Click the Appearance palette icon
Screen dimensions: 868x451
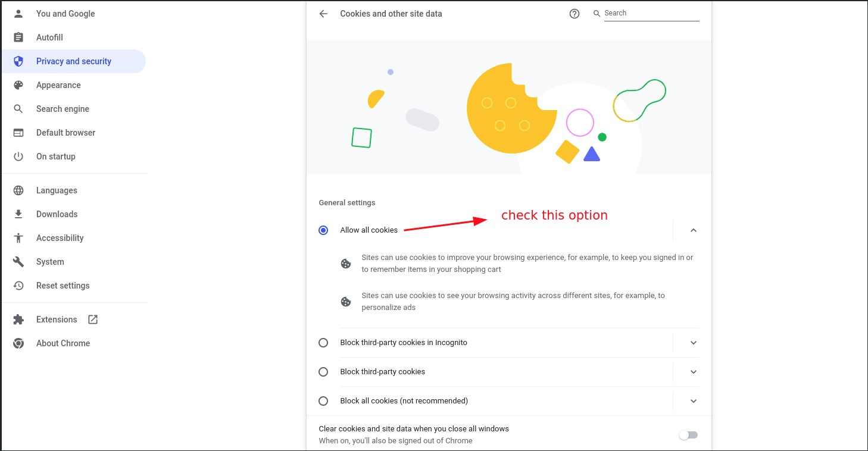click(x=18, y=85)
